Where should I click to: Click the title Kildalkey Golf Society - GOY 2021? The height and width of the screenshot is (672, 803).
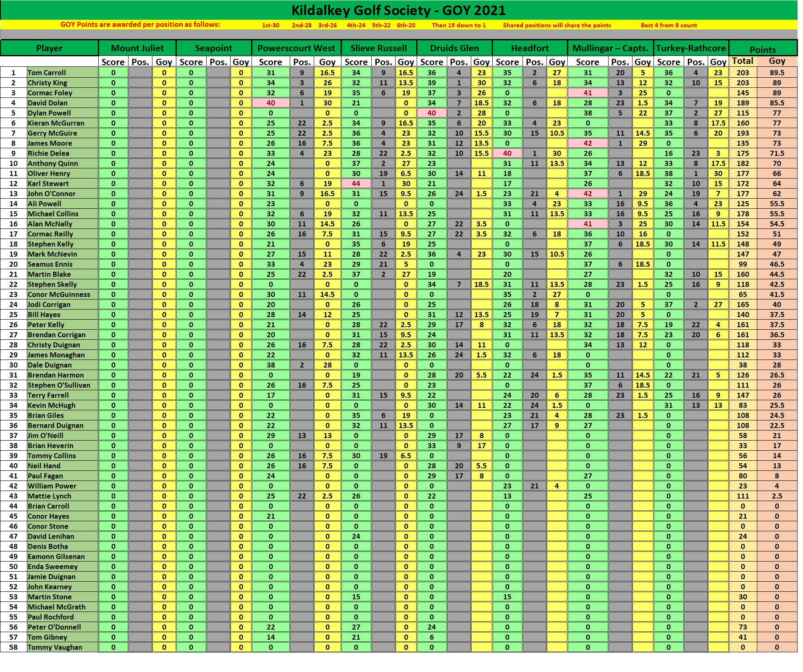click(399, 10)
